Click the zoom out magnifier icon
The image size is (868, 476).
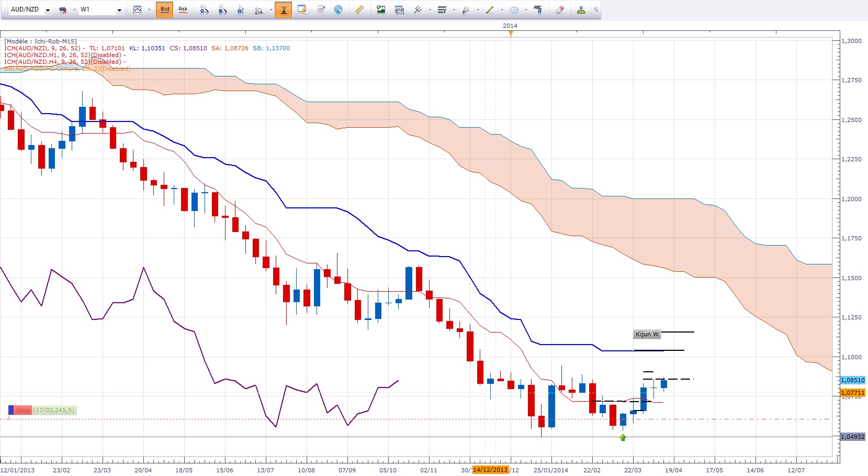tap(222, 9)
